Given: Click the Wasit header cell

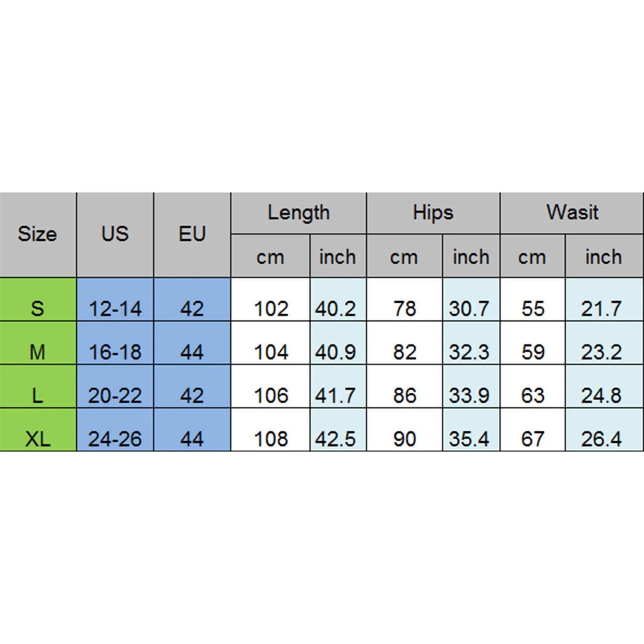Looking at the screenshot, I should (x=572, y=213).
